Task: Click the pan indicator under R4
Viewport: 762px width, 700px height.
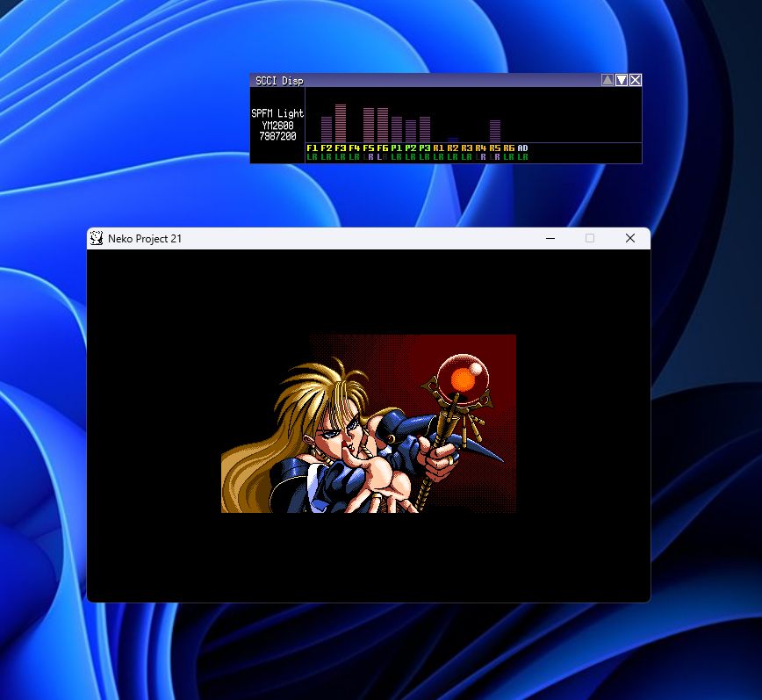Action: click(480, 157)
